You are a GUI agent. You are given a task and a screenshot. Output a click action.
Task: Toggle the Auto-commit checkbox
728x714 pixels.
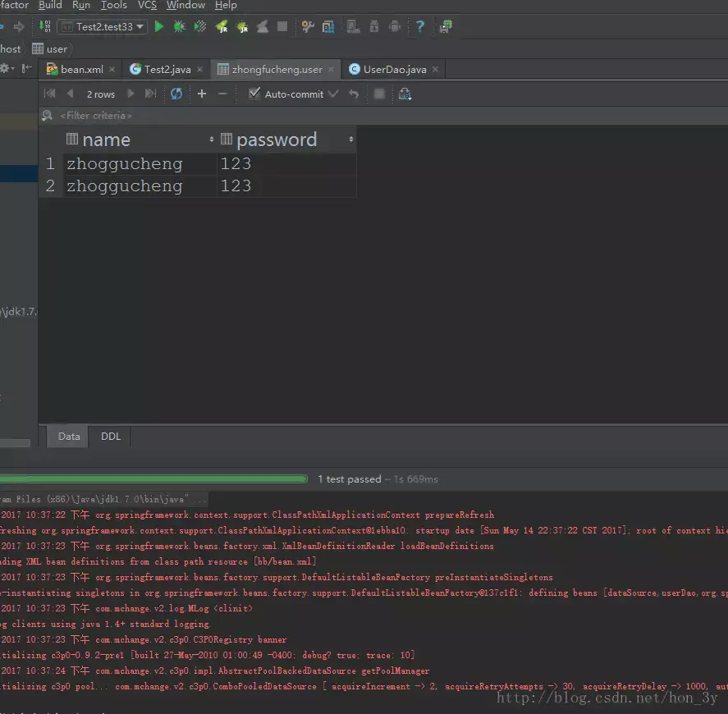click(x=254, y=94)
